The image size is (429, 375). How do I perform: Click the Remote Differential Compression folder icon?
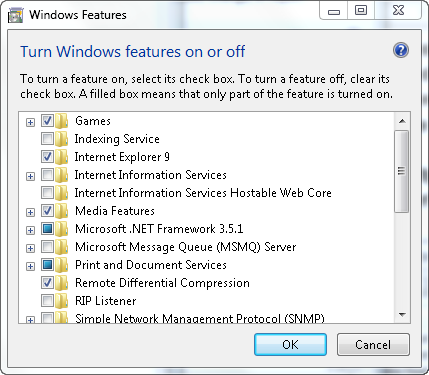click(62, 283)
